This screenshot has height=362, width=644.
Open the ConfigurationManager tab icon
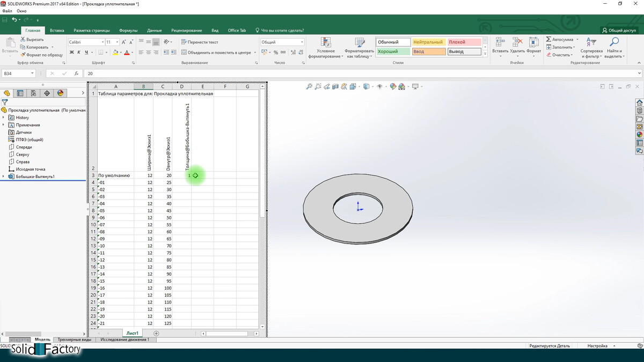[33, 93]
